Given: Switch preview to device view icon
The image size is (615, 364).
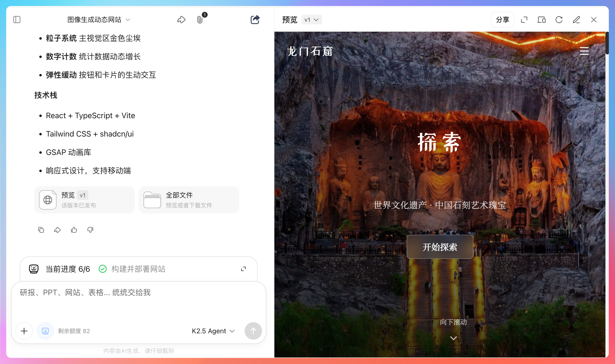Looking at the screenshot, I should click(x=541, y=20).
